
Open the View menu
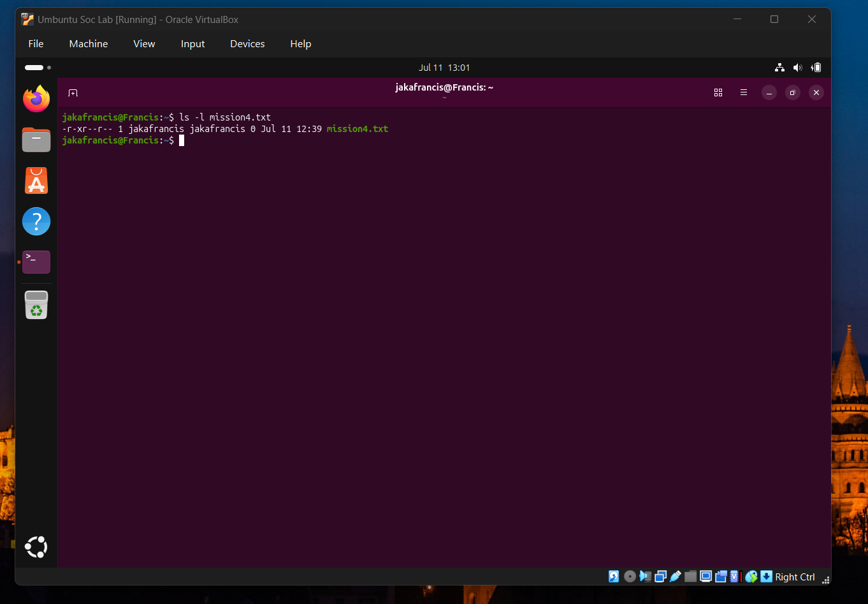(144, 43)
